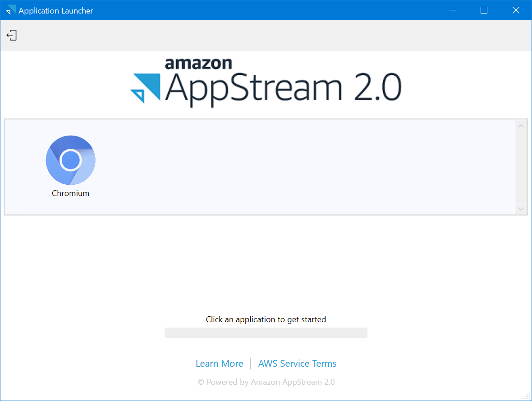View the AWS Service Terms

pyautogui.click(x=297, y=363)
